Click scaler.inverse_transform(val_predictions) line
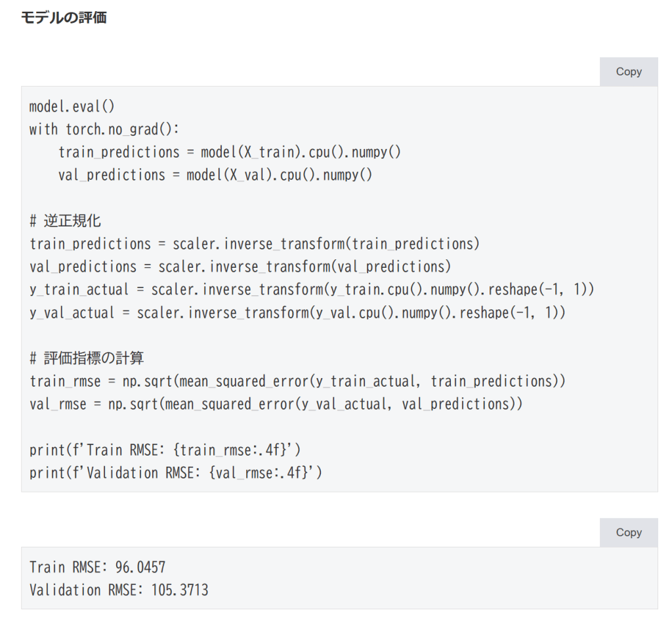672x621 pixels. pyautogui.click(x=240, y=267)
